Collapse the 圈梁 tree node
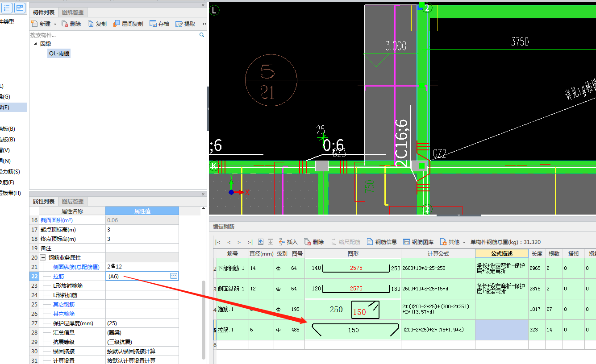 coord(35,44)
